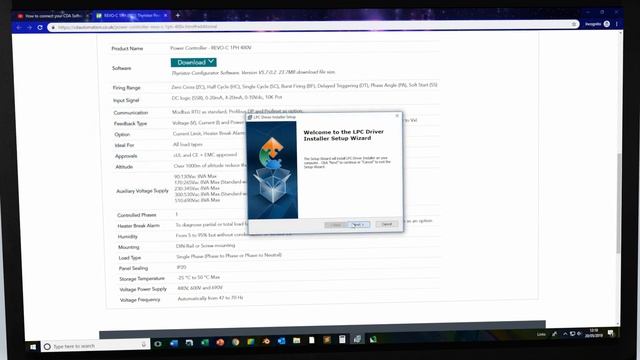Click the 'Approvals' row label
The width and height of the screenshot is (640, 360).
[126, 156]
